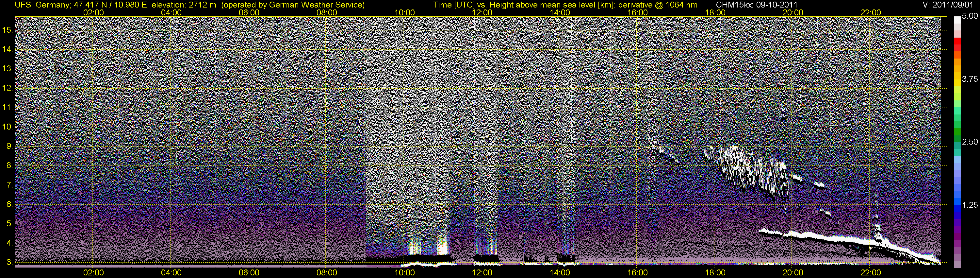
Task: Click the 12:00 label on bottom time axis
Action: [x=482, y=273]
